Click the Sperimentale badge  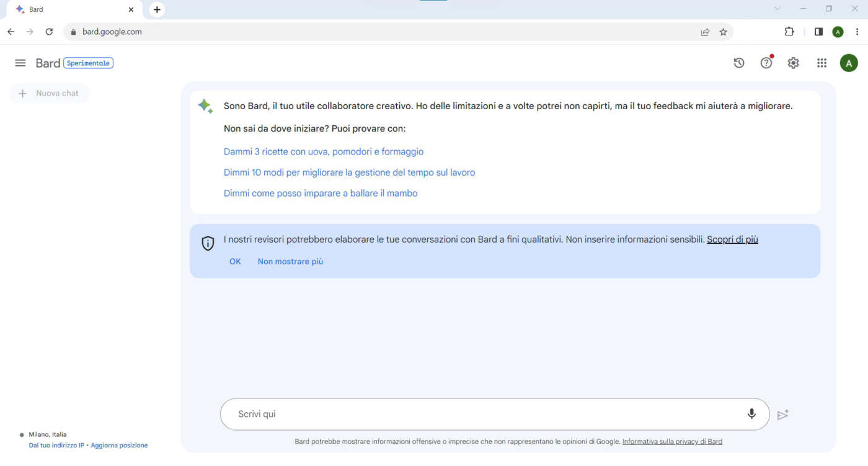pyautogui.click(x=88, y=63)
